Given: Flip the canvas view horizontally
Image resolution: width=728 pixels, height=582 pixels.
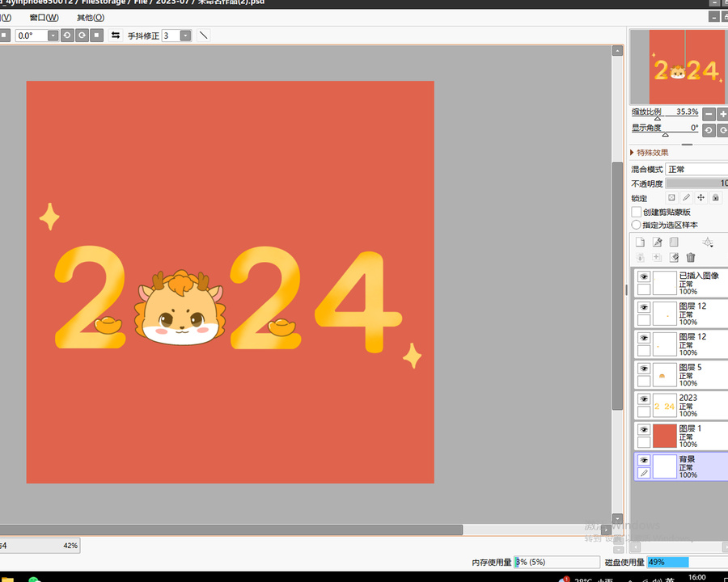Looking at the screenshot, I should point(116,36).
